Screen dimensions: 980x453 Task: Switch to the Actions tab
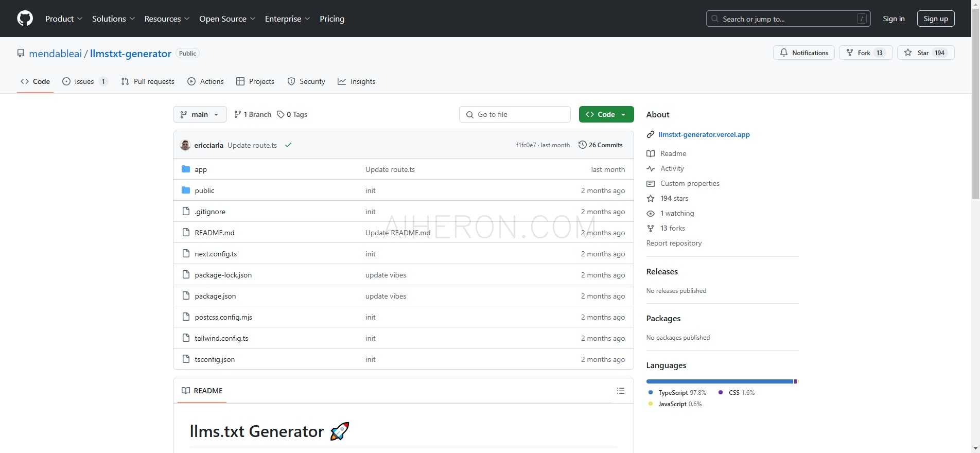[205, 81]
